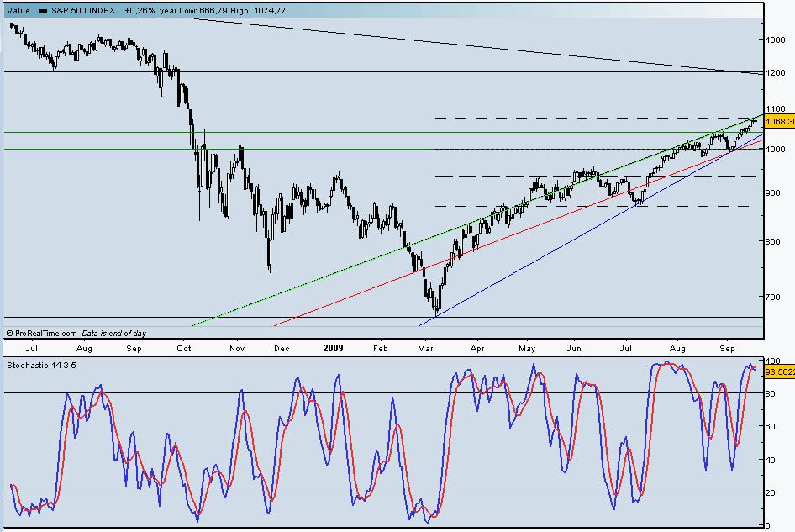Click the 800 price axis label
The image size is (795, 532).
pos(774,241)
